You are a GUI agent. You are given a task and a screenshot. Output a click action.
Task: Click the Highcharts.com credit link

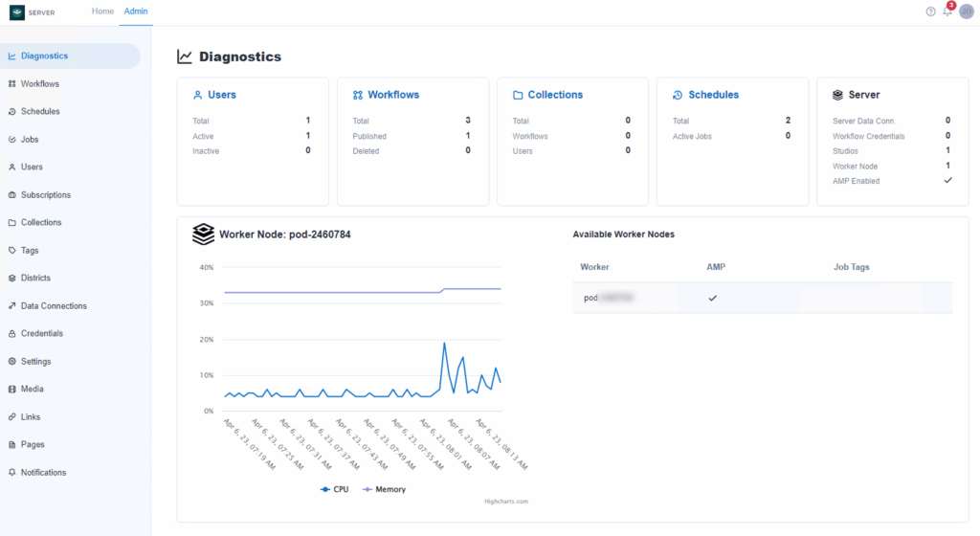tap(506, 501)
